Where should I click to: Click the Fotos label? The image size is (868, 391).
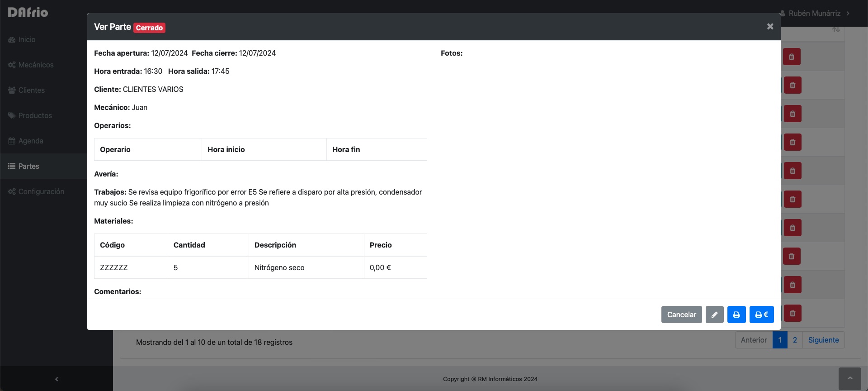click(452, 53)
